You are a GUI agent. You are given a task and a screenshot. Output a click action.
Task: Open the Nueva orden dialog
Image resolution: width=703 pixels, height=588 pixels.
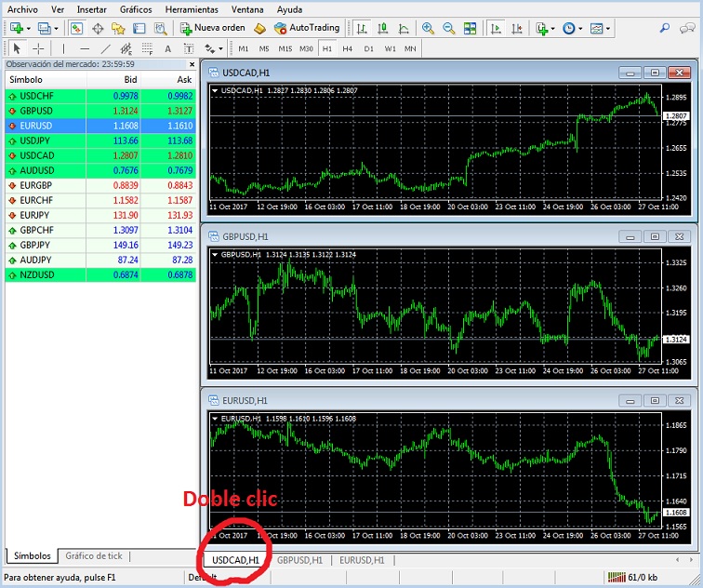213,28
